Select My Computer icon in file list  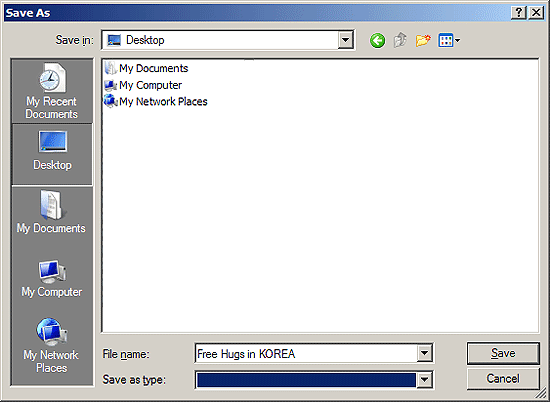click(111, 85)
